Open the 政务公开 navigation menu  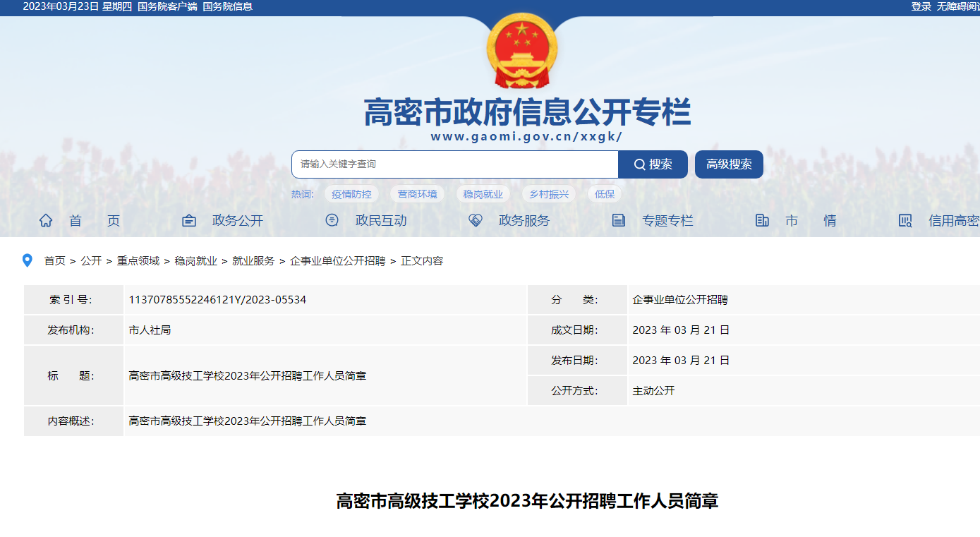238,220
